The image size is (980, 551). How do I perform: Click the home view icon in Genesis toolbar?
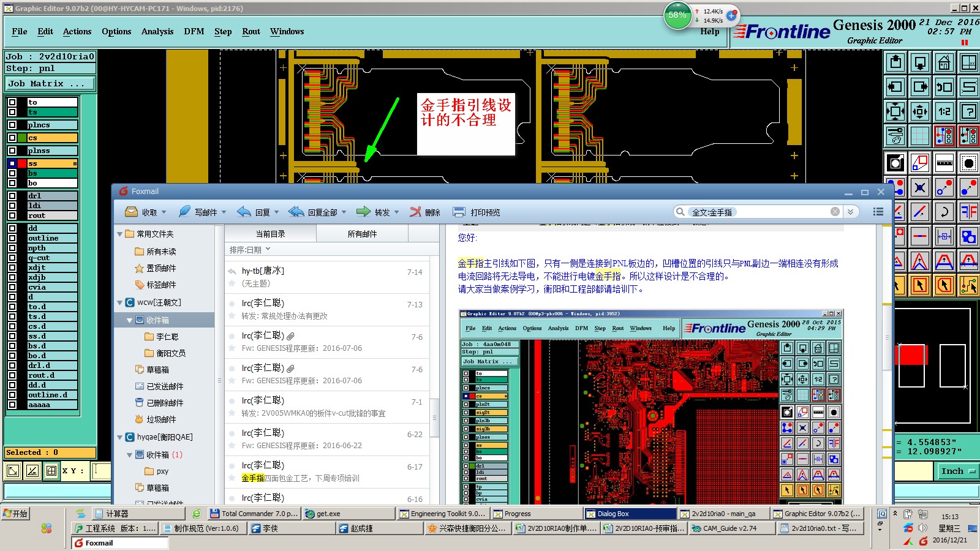pyautogui.click(x=944, y=62)
